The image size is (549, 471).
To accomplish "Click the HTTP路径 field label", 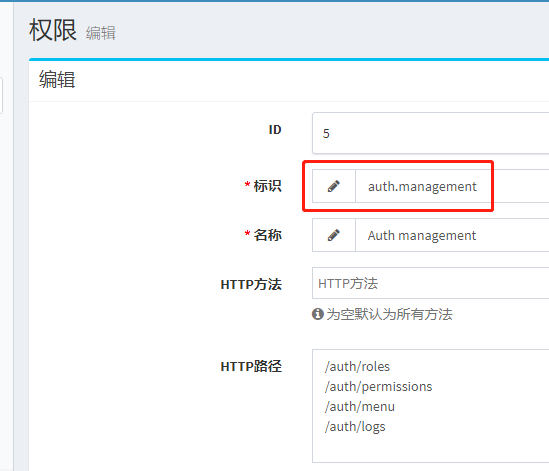I will [251, 366].
